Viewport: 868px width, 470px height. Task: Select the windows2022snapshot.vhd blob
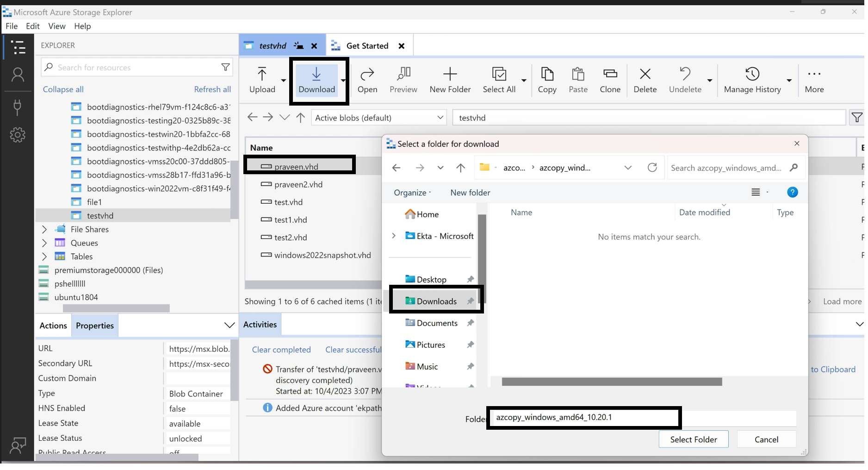322,255
